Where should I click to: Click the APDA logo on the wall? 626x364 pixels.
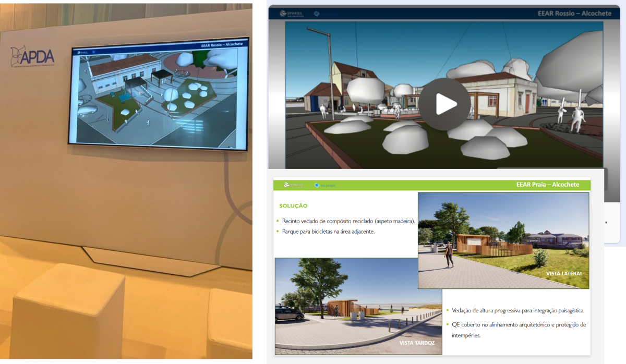[32, 56]
